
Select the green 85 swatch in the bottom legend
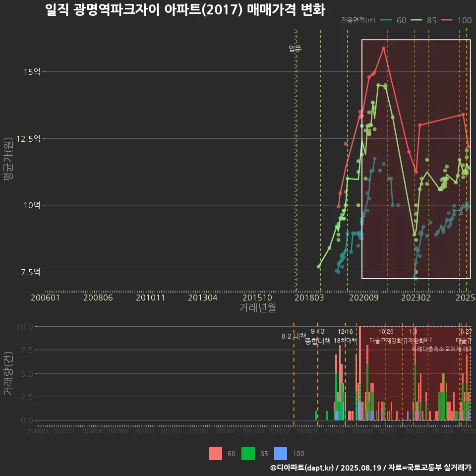coord(248,454)
